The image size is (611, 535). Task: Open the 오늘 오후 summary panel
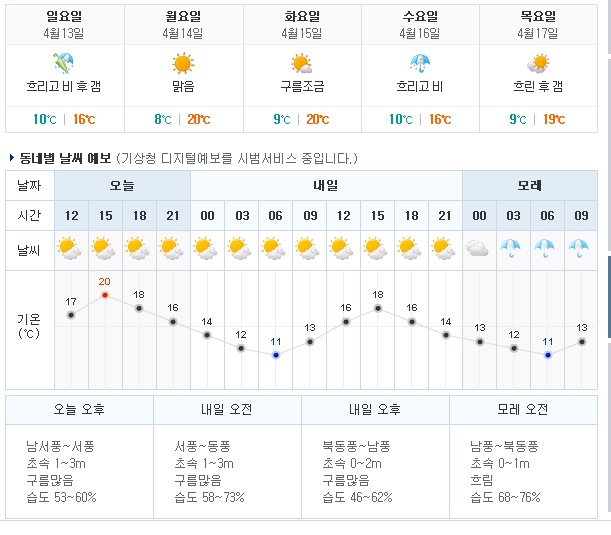tap(79, 457)
